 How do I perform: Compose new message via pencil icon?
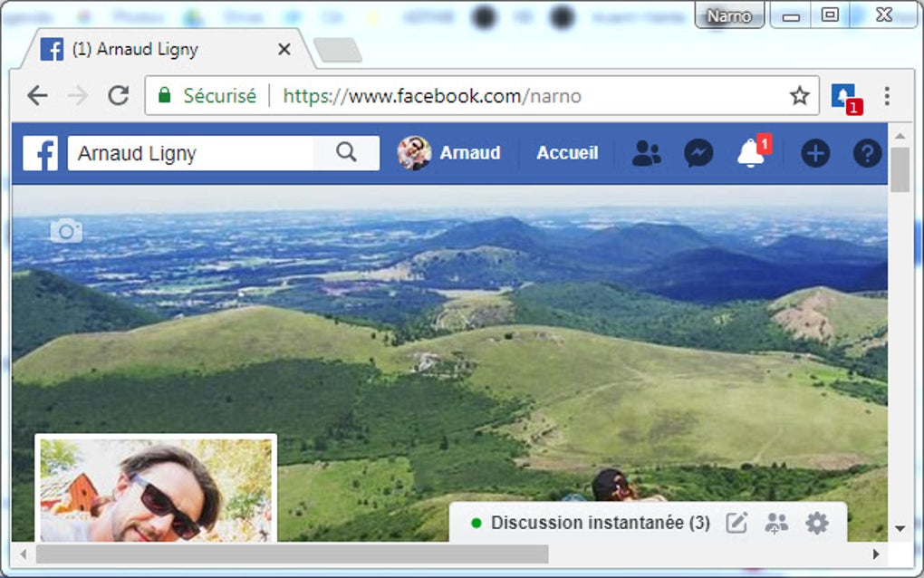pos(736,522)
